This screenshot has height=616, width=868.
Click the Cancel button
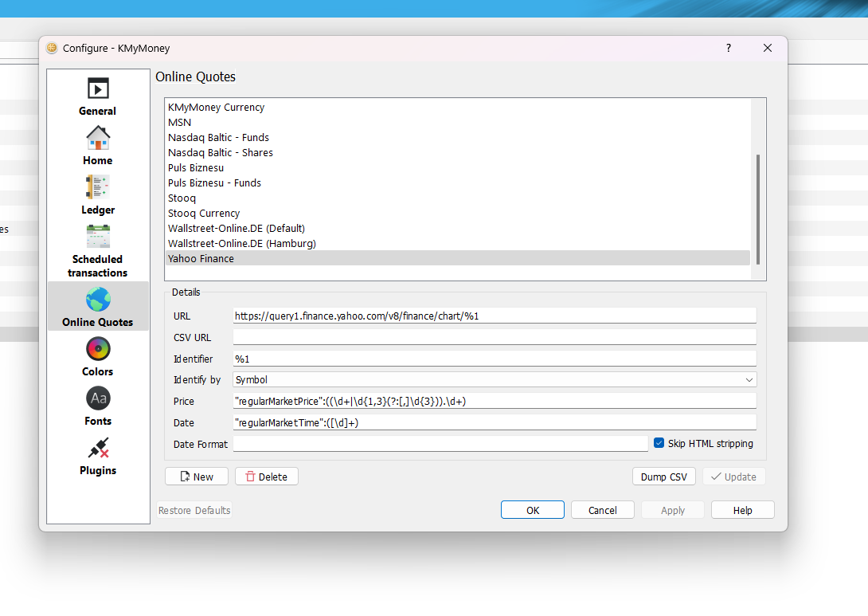[602, 510]
